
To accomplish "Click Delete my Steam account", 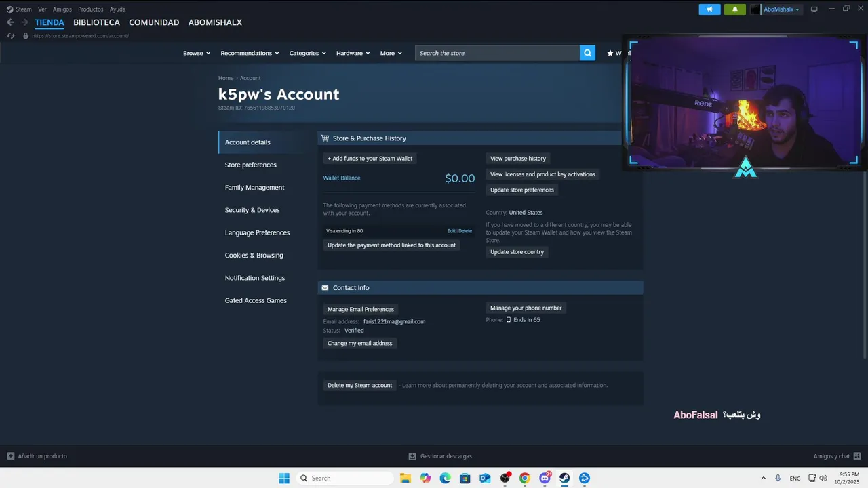I will pyautogui.click(x=359, y=385).
